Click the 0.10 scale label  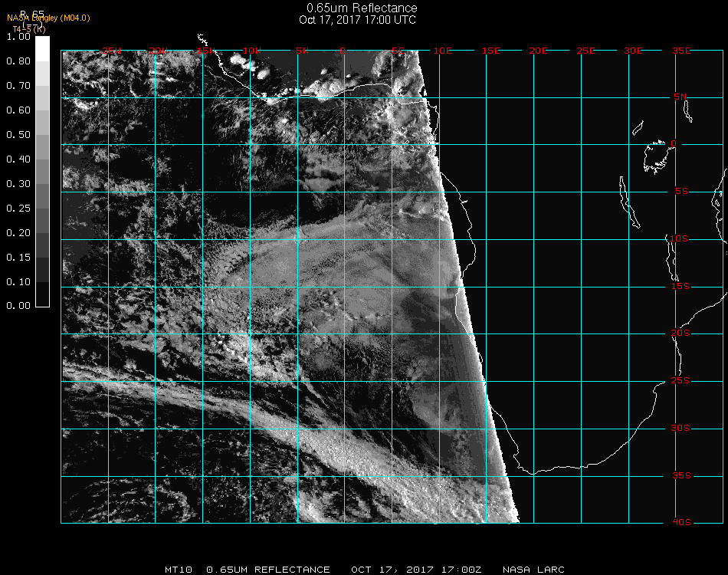18,282
